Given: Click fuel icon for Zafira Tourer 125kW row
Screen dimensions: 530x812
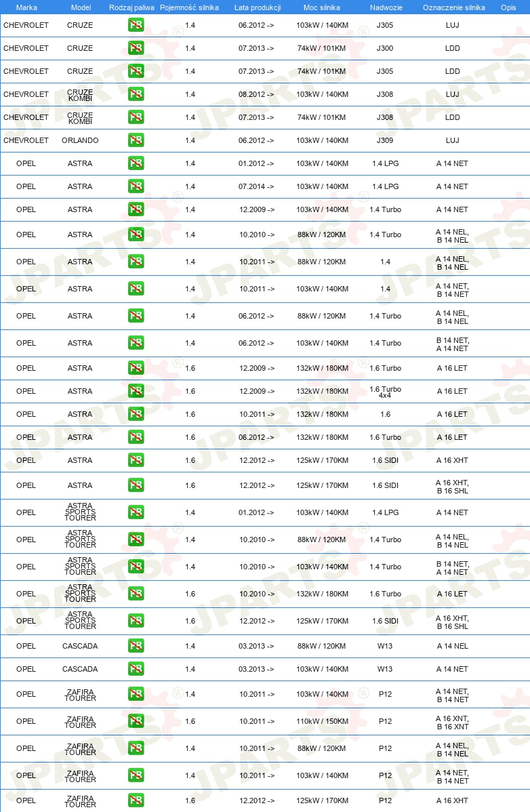Looking at the screenshot, I should tap(136, 800).
